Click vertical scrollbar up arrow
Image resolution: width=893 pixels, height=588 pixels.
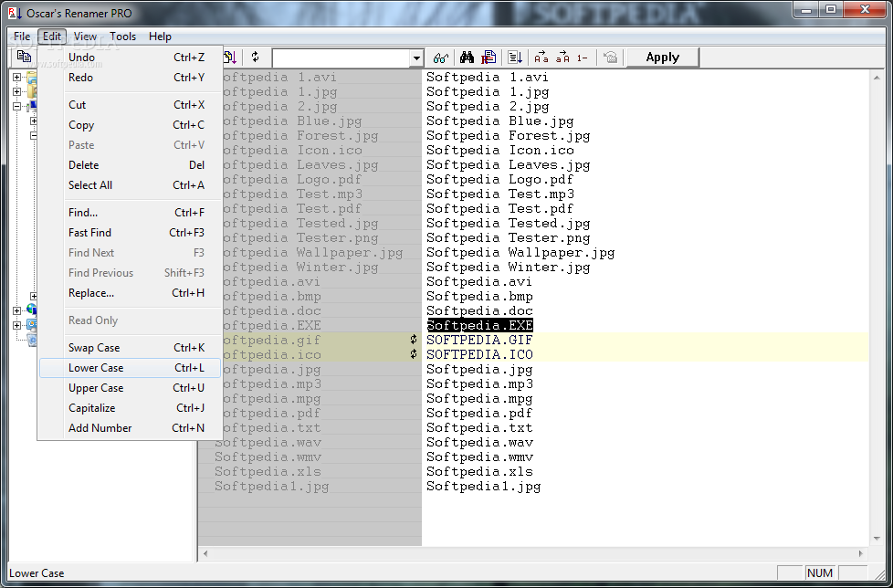click(x=877, y=78)
